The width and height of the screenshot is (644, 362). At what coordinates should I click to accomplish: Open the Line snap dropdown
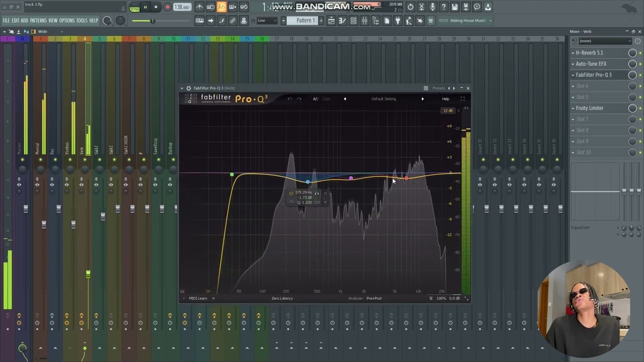point(267,21)
